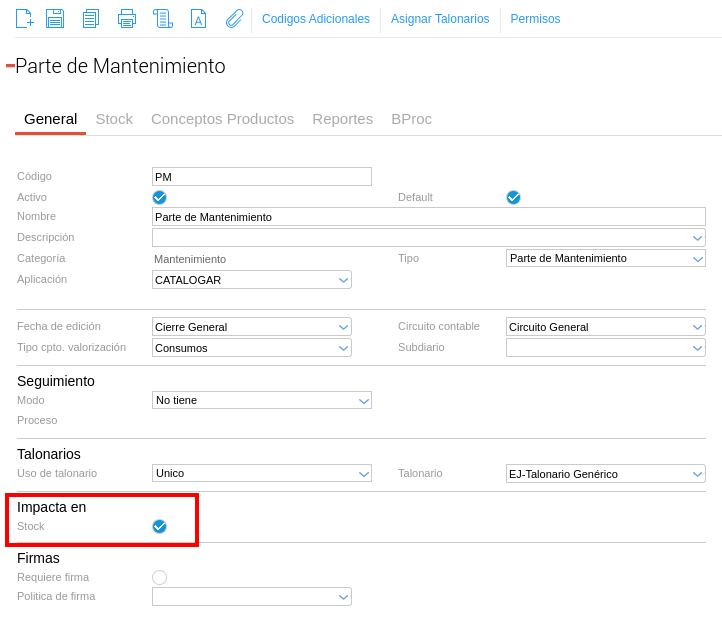This screenshot has width=722, height=617.
Task: Click the copy document icon
Action: coord(91,19)
